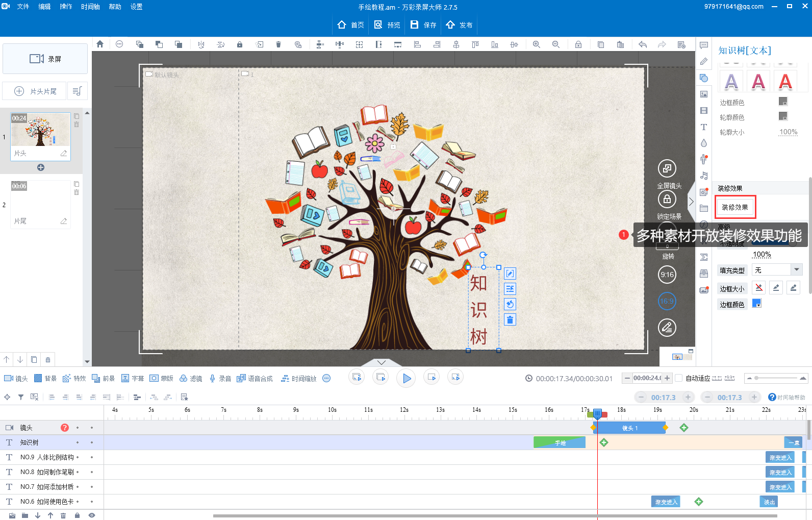Open the 设置 menu
The height and width of the screenshot is (520, 812).
click(136, 7)
